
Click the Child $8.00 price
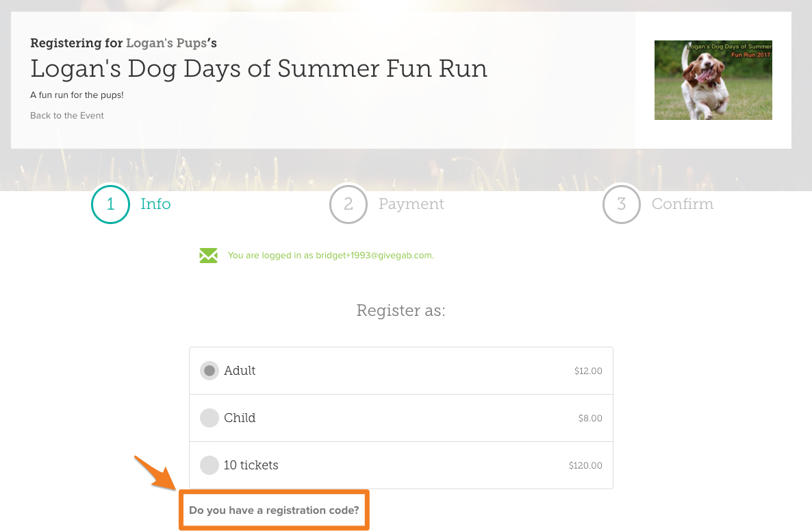[x=590, y=418]
